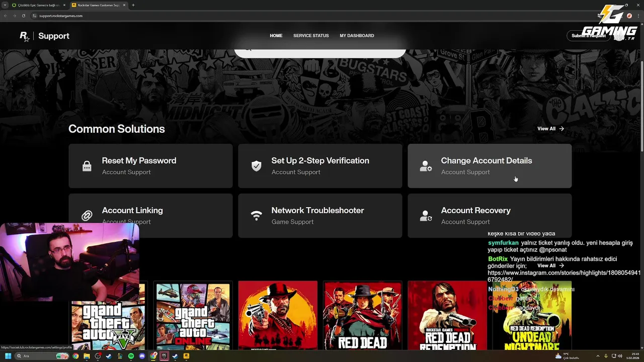
Task: Select the Red Dead Online group cover
Action: [362, 316]
